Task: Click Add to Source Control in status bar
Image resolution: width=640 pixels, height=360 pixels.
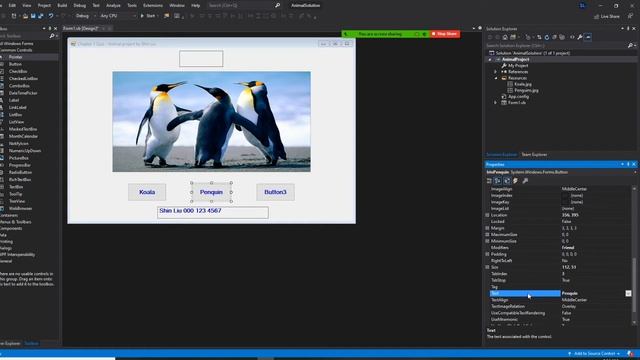Action: tap(594, 353)
